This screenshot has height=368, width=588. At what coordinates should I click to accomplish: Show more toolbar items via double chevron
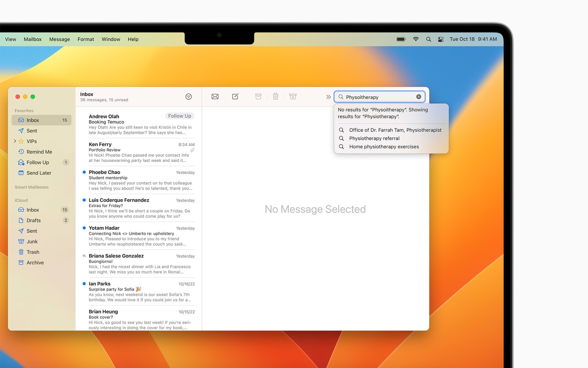[x=329, y=97]
